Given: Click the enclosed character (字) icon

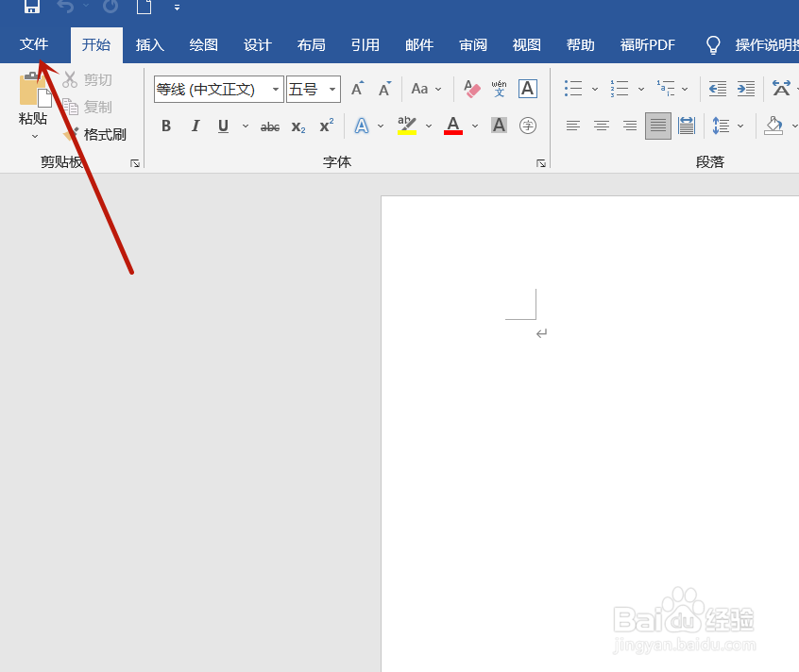Looking at the screenshot, I should click(527, 126).
